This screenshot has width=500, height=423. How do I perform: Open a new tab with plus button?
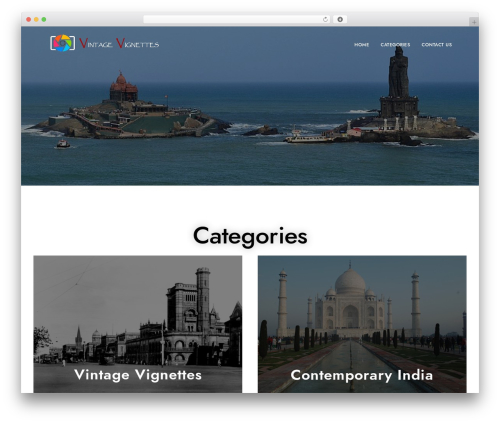474,22
